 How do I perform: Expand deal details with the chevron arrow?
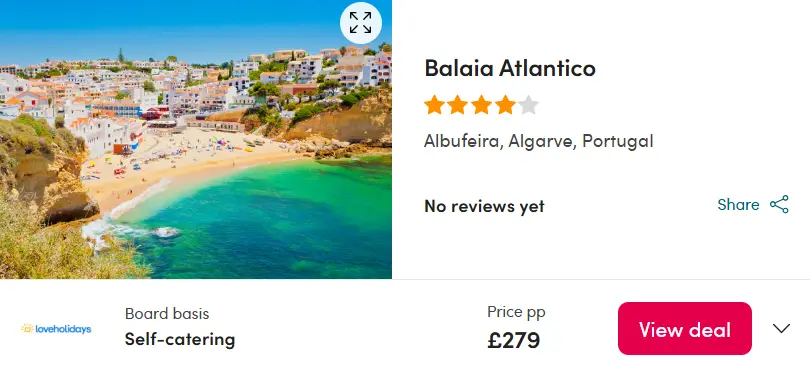click(x=782, y=328)
